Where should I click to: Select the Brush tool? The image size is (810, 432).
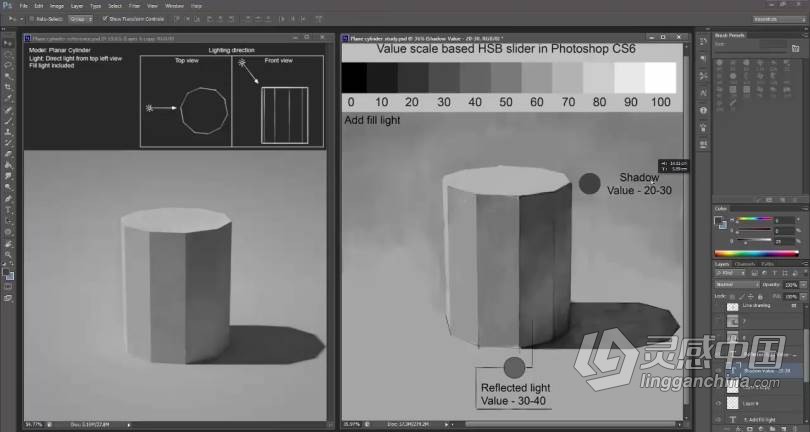click(8, 121)
